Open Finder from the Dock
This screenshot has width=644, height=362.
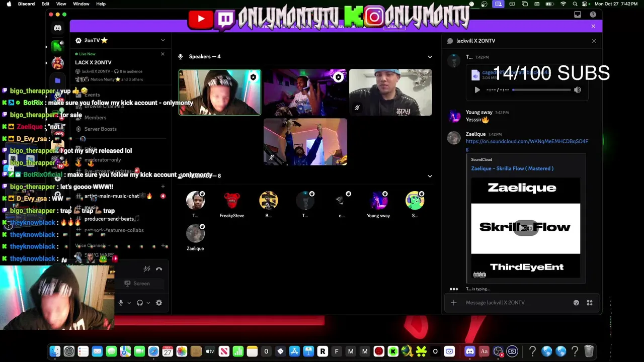[55, 351]
